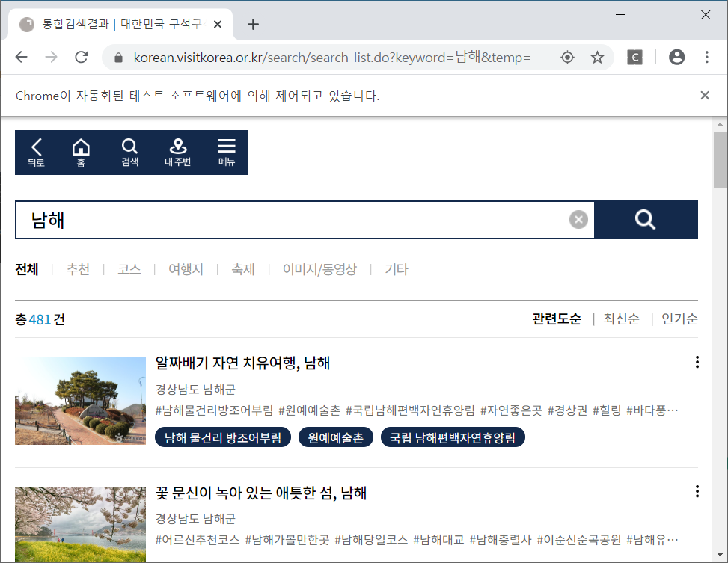Open 내주변 nearby location icon
This screenshot has width=728, height=563.
[x=178, y=153]
